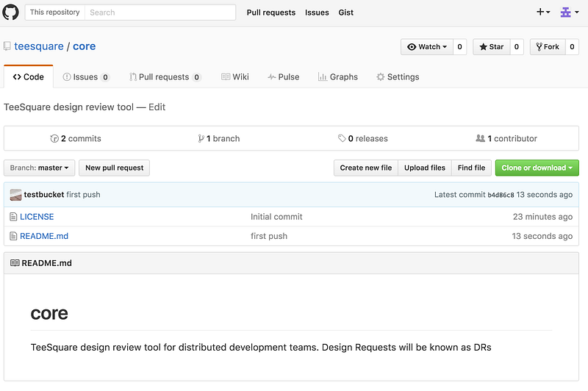Click the core heading in the README
This screenshot has width=588, height=391.
(x=49, y=313)
